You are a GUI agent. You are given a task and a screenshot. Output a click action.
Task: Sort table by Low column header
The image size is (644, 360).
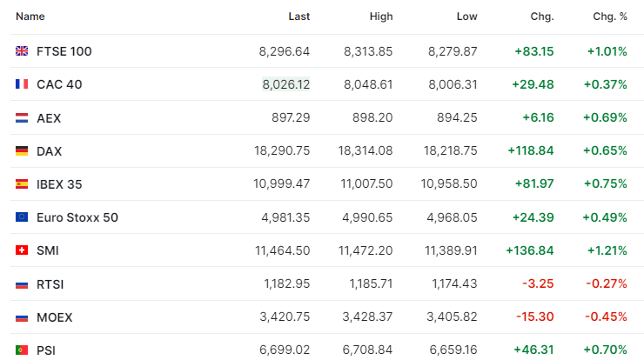pyautogui.click(x=467, y=17)
